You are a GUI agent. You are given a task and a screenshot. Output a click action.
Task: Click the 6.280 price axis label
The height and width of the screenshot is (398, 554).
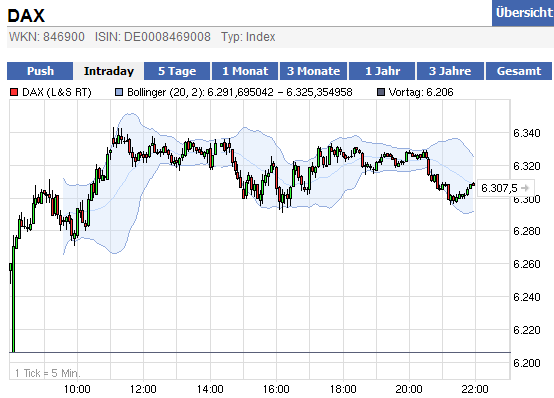pos(527,231)
